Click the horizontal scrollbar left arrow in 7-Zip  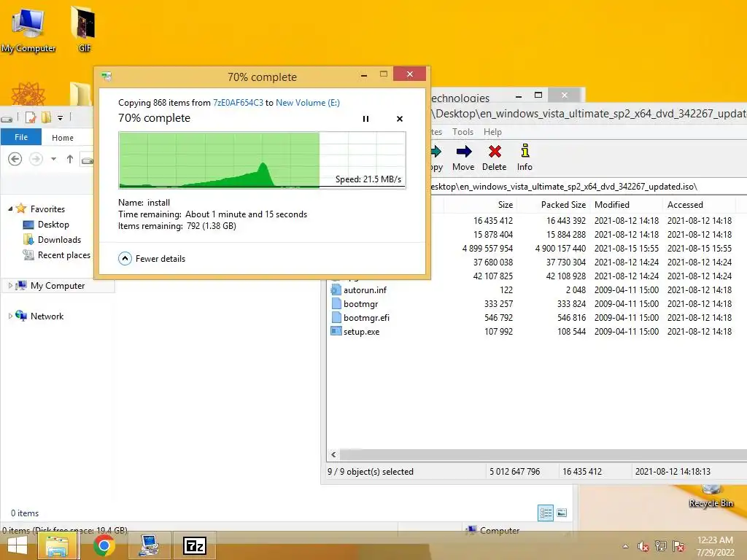(333, 454)
